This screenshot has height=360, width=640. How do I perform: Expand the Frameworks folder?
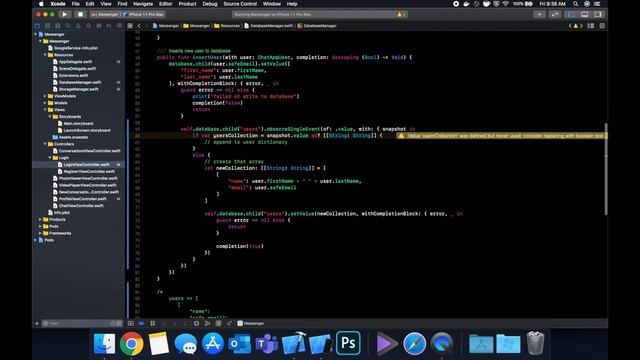pyautogui.click(x=40, y=233)
